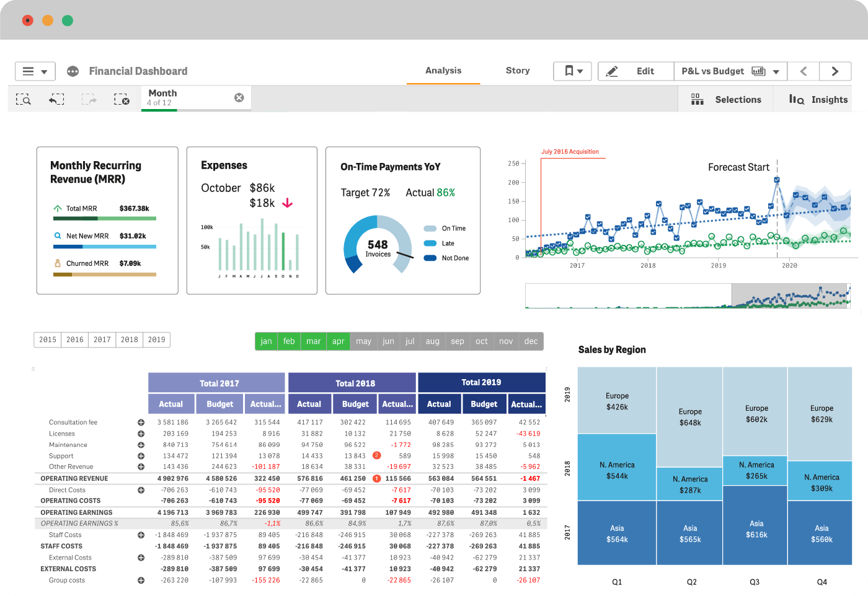This screenshot has height=596, width=868.
Task: Select the Europe $648k region block
Action: click(689, 411)
